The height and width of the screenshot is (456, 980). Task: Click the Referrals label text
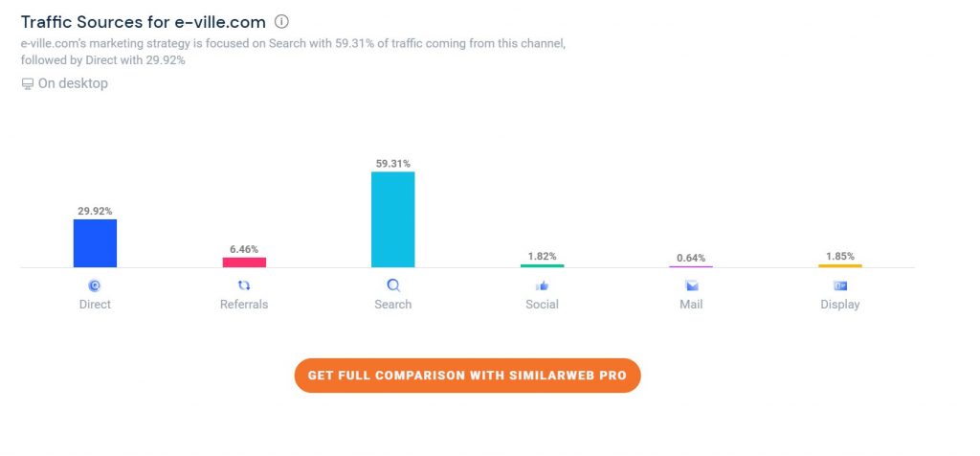[x=244, y=305]
